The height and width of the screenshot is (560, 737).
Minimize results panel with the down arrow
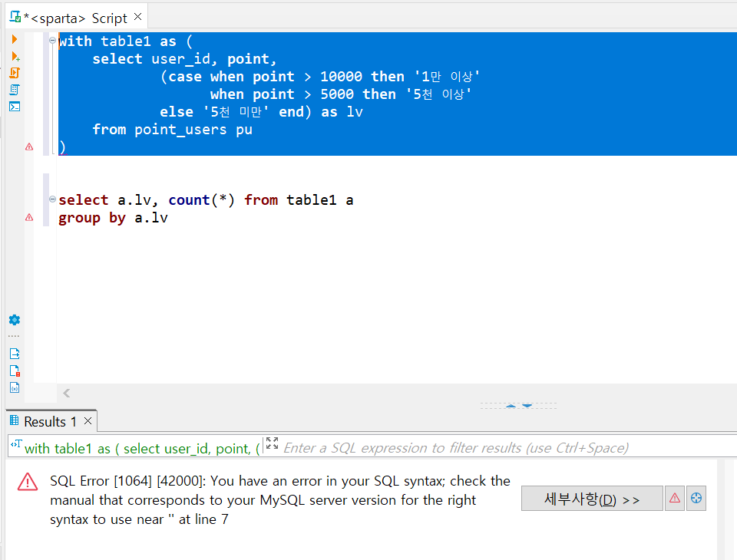[x=527, y=406]
